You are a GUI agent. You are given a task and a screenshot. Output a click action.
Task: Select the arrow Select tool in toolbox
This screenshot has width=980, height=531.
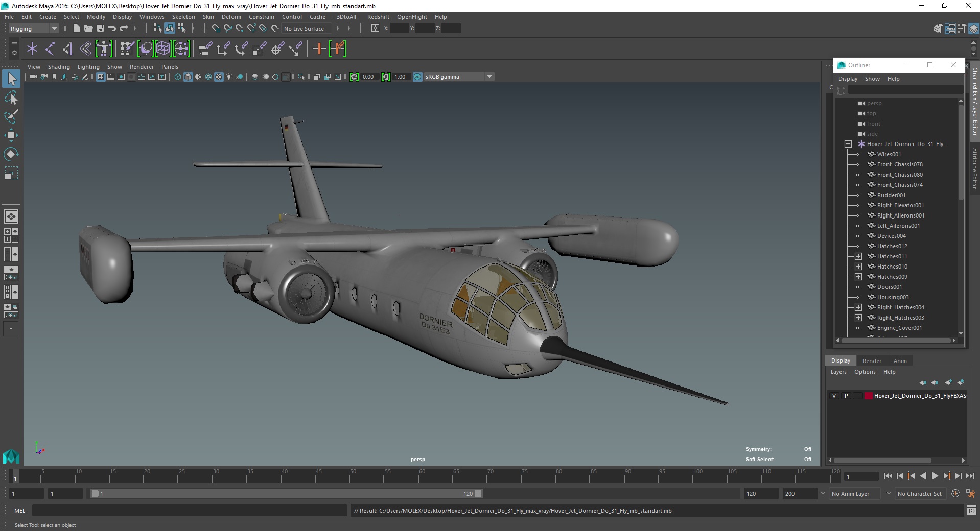(11, 79)
